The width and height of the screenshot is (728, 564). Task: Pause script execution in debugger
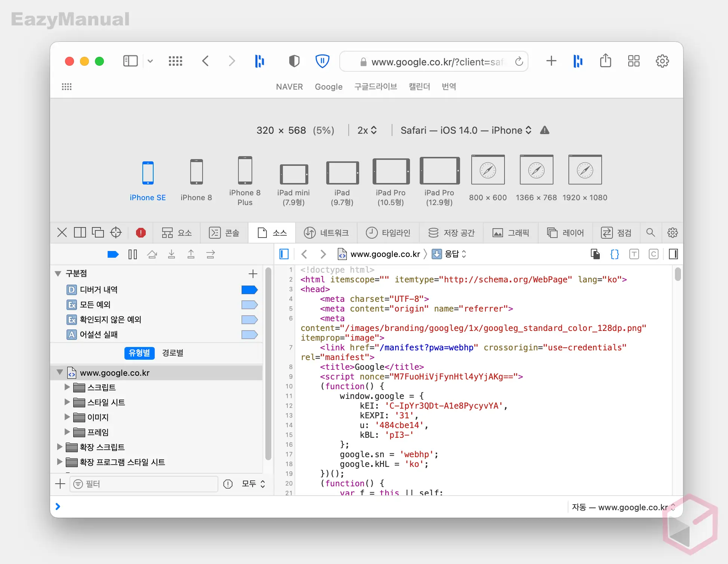point(132,254)
